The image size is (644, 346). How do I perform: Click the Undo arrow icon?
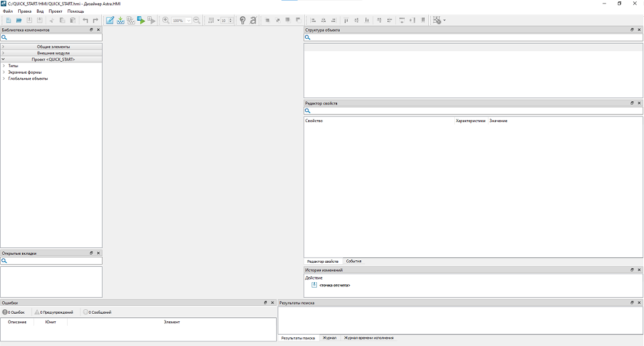tap(85, 21)
